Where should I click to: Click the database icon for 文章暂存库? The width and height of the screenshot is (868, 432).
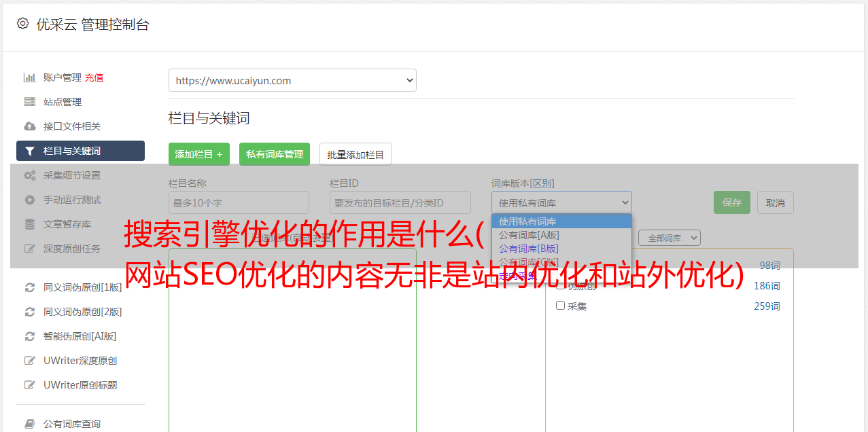30,224
